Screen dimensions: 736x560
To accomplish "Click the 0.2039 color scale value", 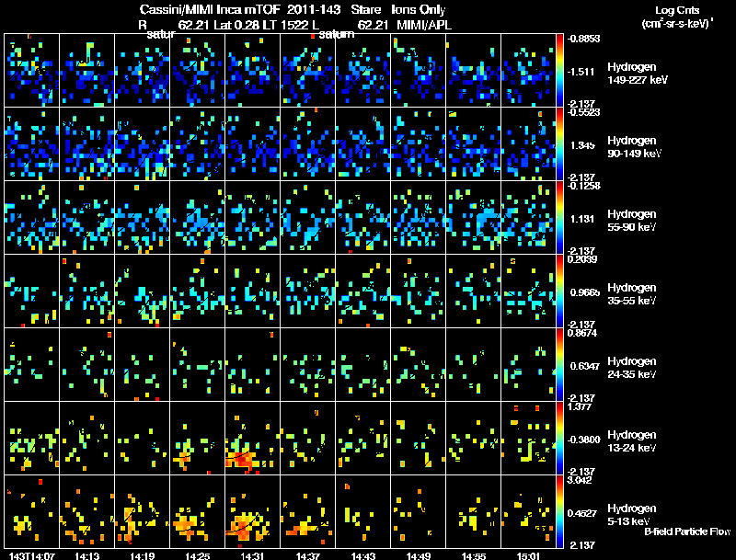I will coord(582,259).
